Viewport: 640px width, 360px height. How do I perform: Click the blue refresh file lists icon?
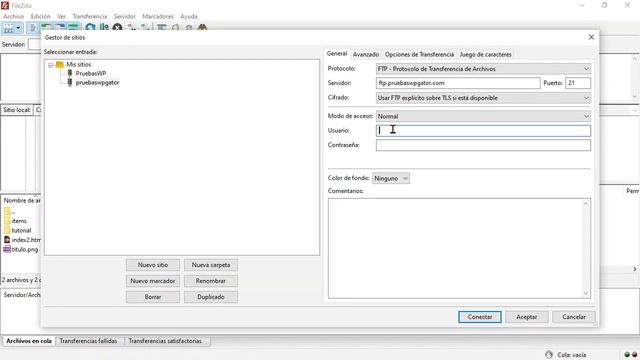(90, 28)
